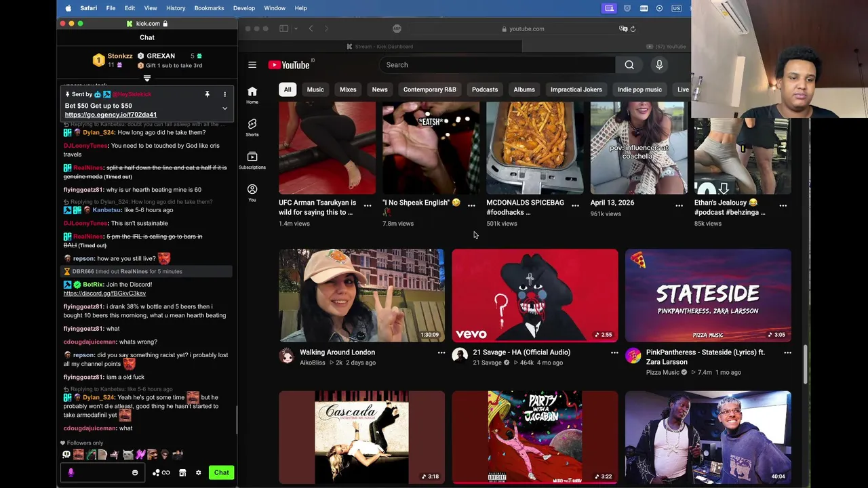Open PinkPantheress Stateside lyrics video title
The width and height of the screenshot is (868, 488).
coord(705,357)
